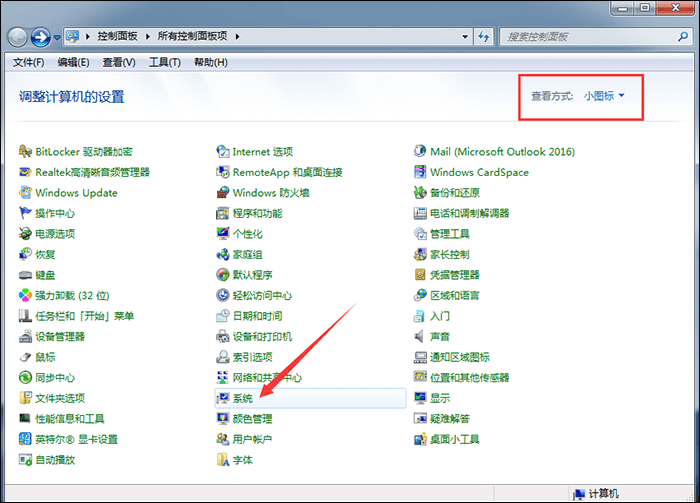
Task: Click the 默认程序 icon
Action: [x=222, y=275]
